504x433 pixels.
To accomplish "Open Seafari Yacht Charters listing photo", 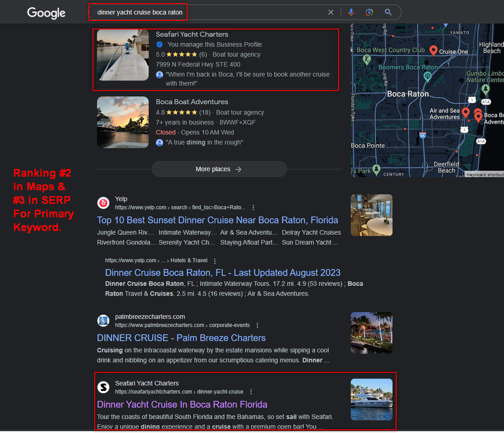I will [x=123, y=55].
